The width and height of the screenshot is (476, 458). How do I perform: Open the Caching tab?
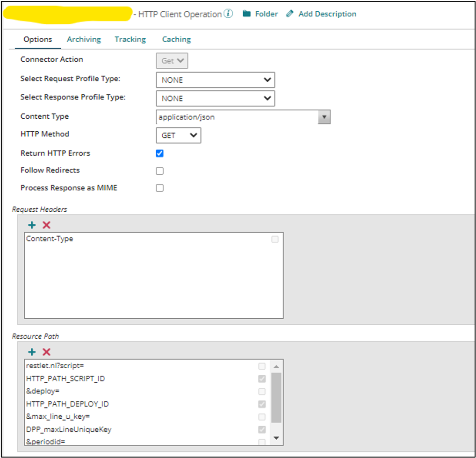point(176,40)
